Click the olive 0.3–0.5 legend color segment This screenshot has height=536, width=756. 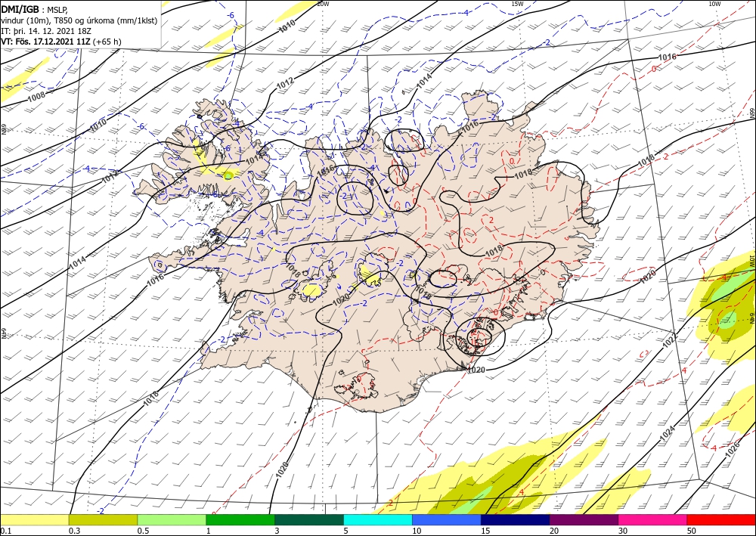click(103, 519)
